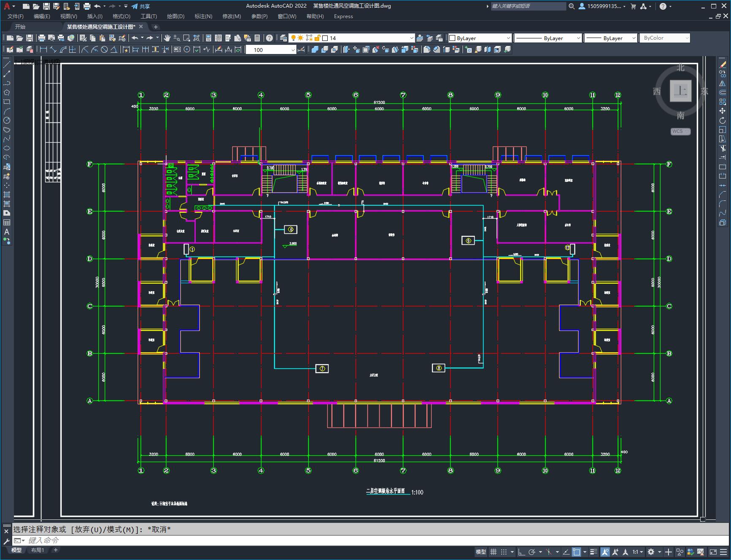Open the 绘图(D) menu

click(x=176, y=16)
